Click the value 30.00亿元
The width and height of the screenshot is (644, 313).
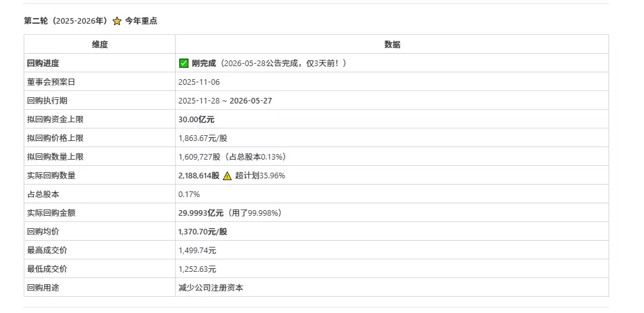[196, 120]
